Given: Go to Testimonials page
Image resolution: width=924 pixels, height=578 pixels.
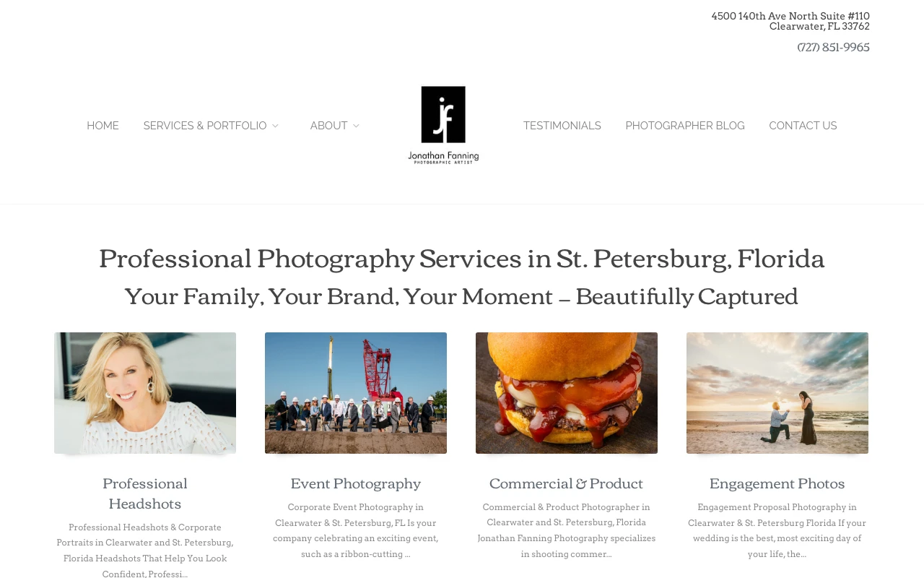Looking at the screenshot, I should (x=562, y=126).
